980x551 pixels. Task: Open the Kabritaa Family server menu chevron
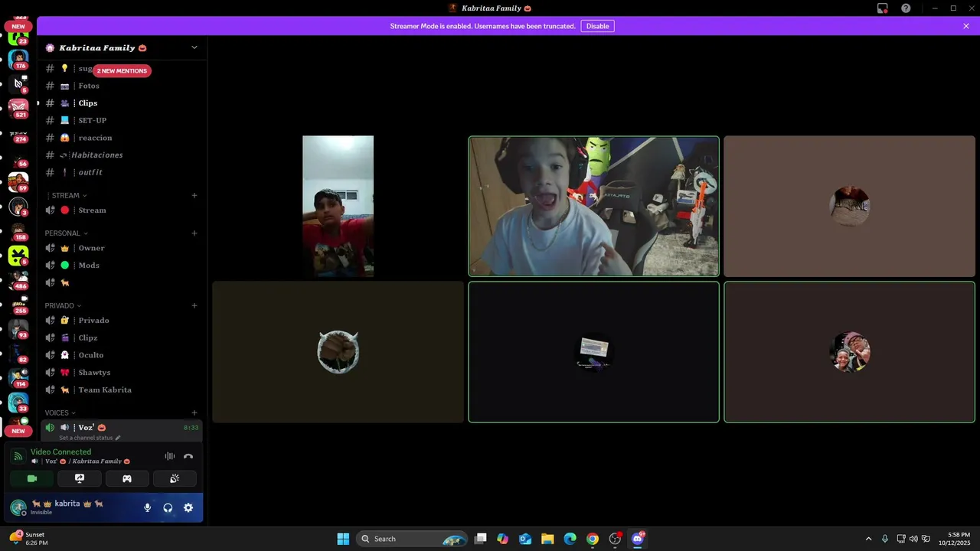tap(194, 47)
